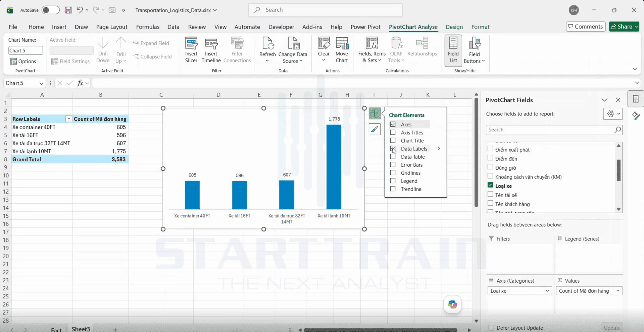Image resolution: width=644 pixels, height=332 pixels.
Task: Click the Clear actions icon
Action: point(324,50)
